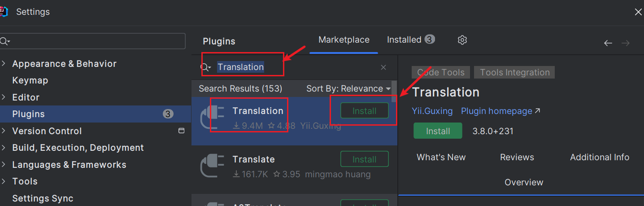Expand Build, Execution, Deployment node
Screen dimensions: 644x206
tap(4, 148)
